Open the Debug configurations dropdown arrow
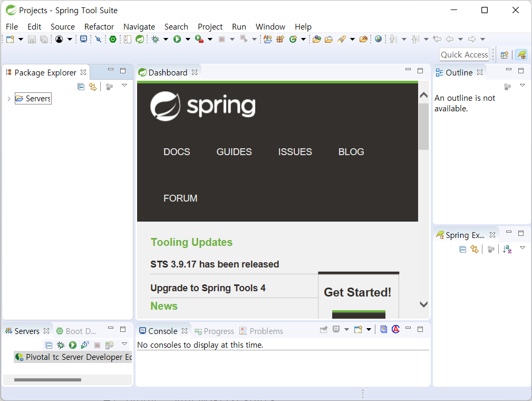 [x=166, y=39]
